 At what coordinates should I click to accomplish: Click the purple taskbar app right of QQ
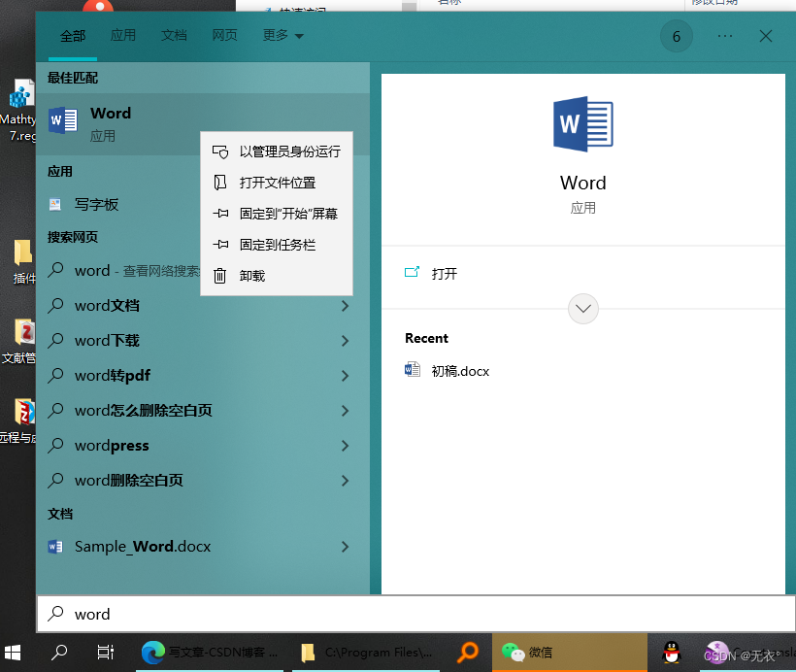coord(715,653)
